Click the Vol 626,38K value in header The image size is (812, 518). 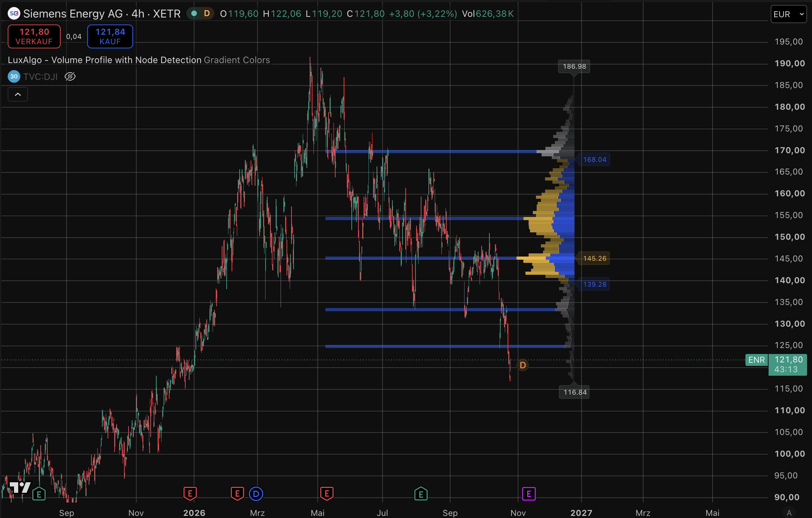(x=488, y=14)
